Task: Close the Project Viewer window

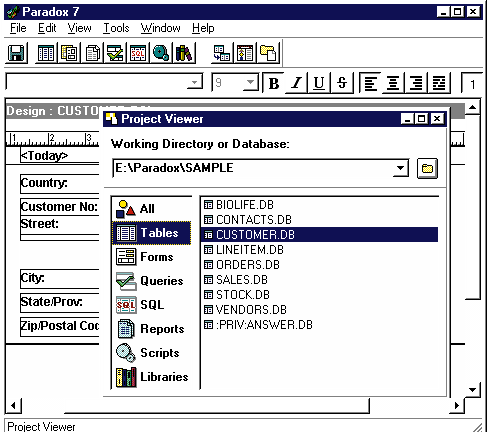Action: click(x=437, y=119)
